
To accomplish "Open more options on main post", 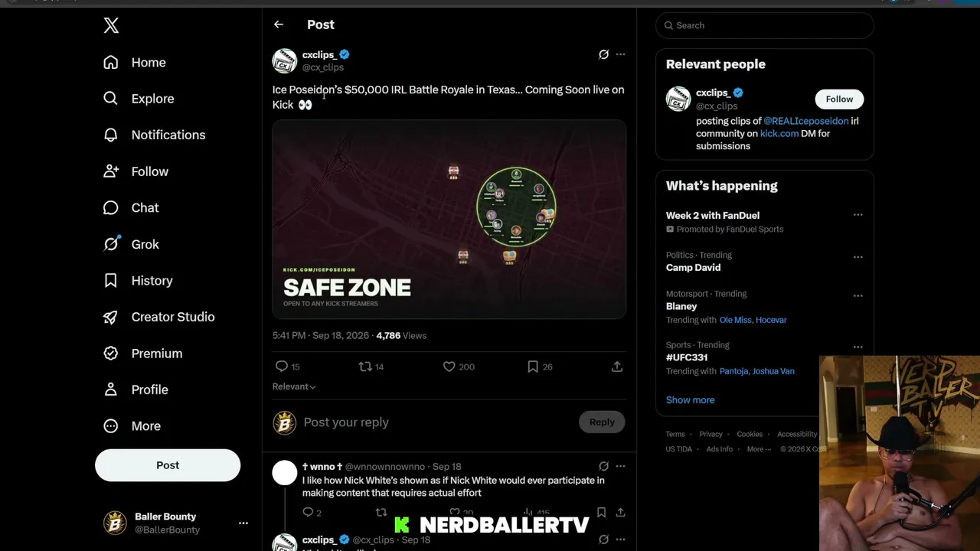I will [x=621, y=54].
